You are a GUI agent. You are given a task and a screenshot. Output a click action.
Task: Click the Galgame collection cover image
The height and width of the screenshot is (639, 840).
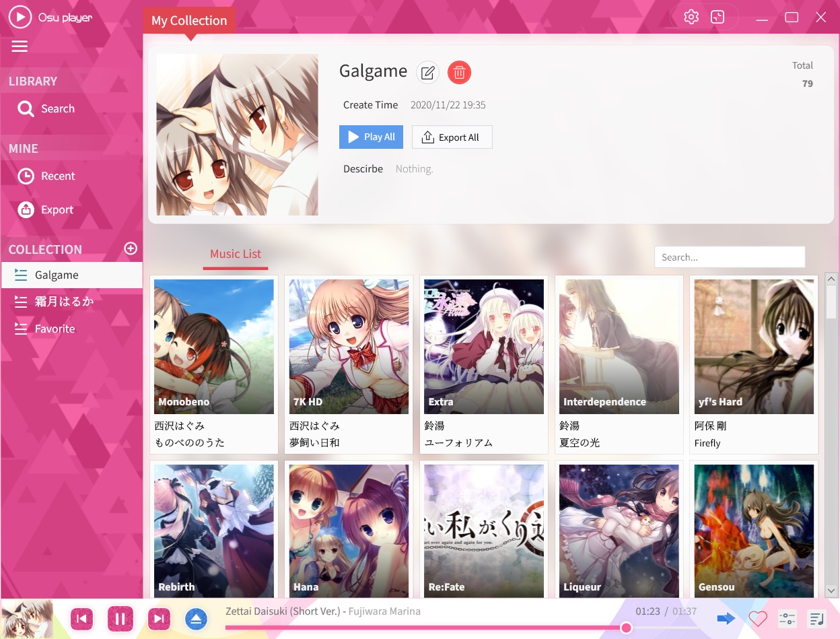click(x=237, y=135)
